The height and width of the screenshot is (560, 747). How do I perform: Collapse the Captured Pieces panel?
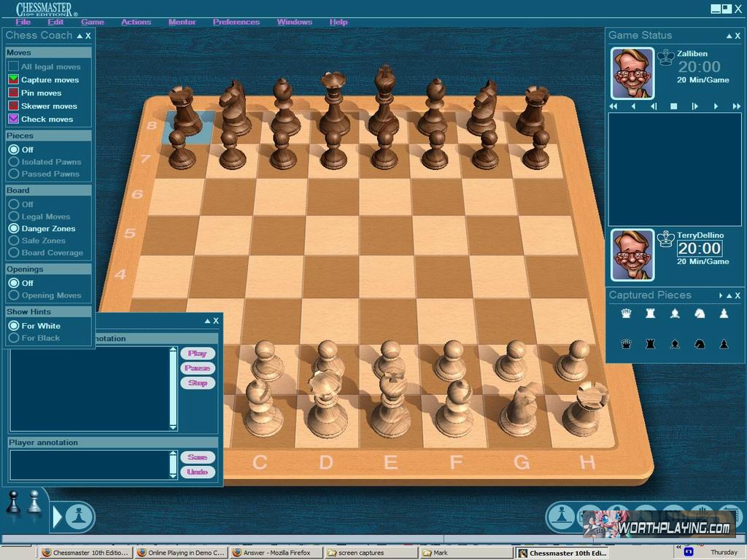[728, 296]
